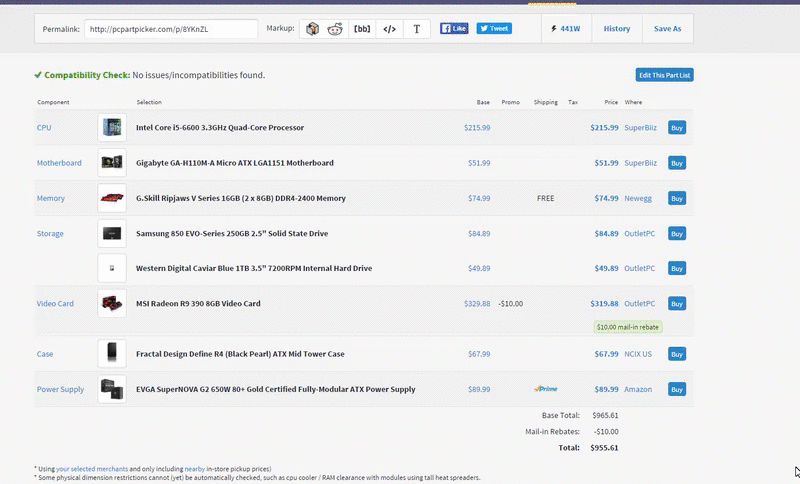
Task: Open the Video Card component link
Action: coord(55,303)
